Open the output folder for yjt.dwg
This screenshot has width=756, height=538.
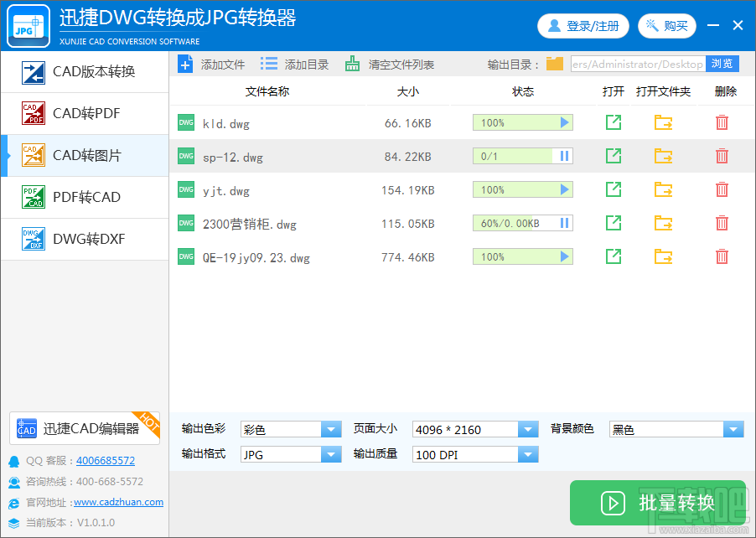coord(664,189)
